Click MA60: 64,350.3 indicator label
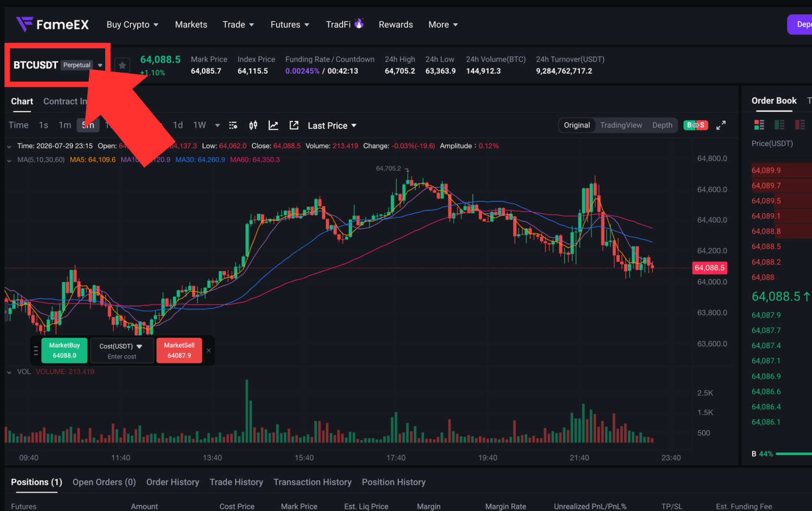The height and width of the screenshot is (511, 812). pos(255,160)
